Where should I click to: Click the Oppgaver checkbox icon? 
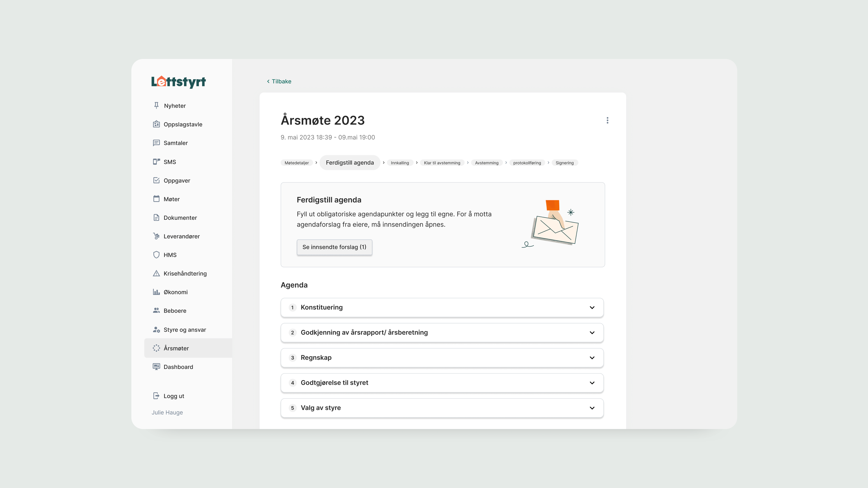click(156, 180)
